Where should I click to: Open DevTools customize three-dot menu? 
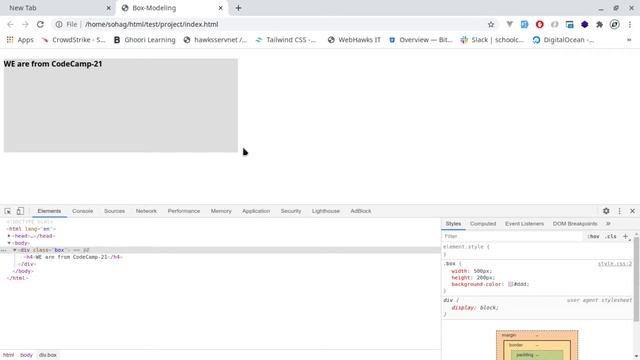(620, 211)
